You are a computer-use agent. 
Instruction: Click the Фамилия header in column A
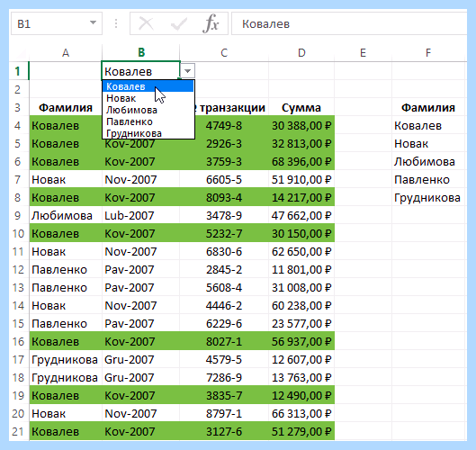click(66, 107)
